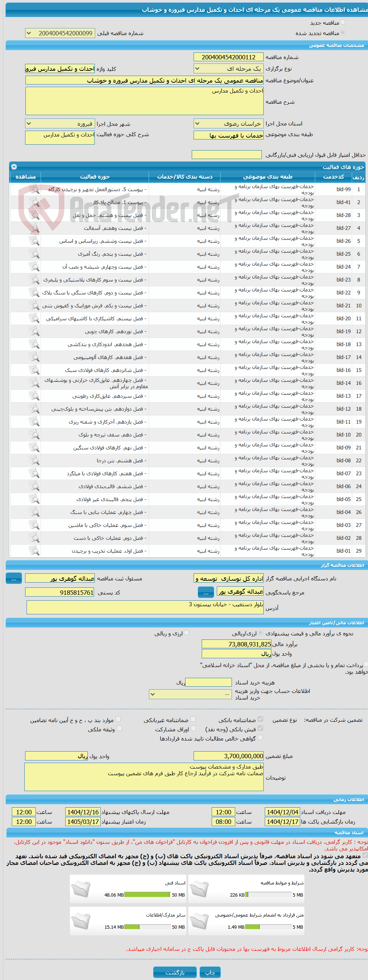Screen dimensions: 368x980
Task: Open view icon for row bld-19
Action: pos(34,331)
